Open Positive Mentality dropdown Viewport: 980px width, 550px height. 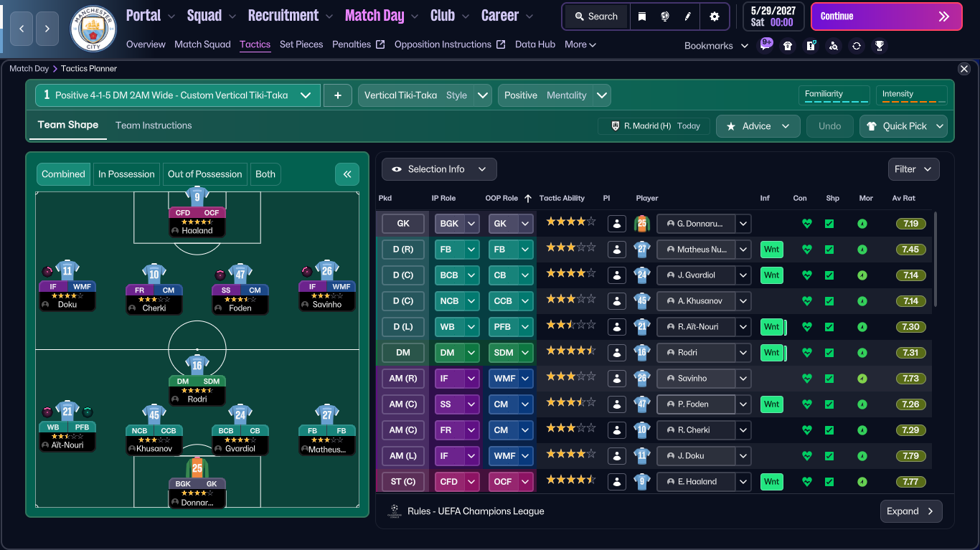[554, 95]
